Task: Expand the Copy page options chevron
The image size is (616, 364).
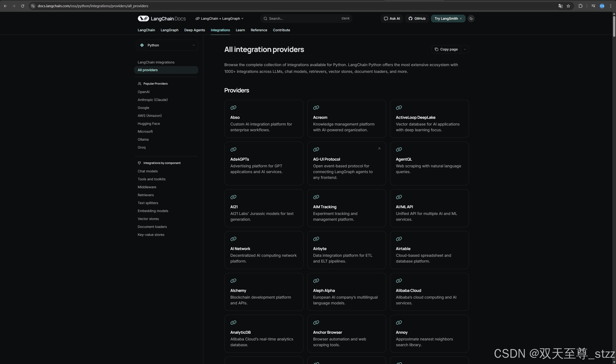Action: pos(465,49)
